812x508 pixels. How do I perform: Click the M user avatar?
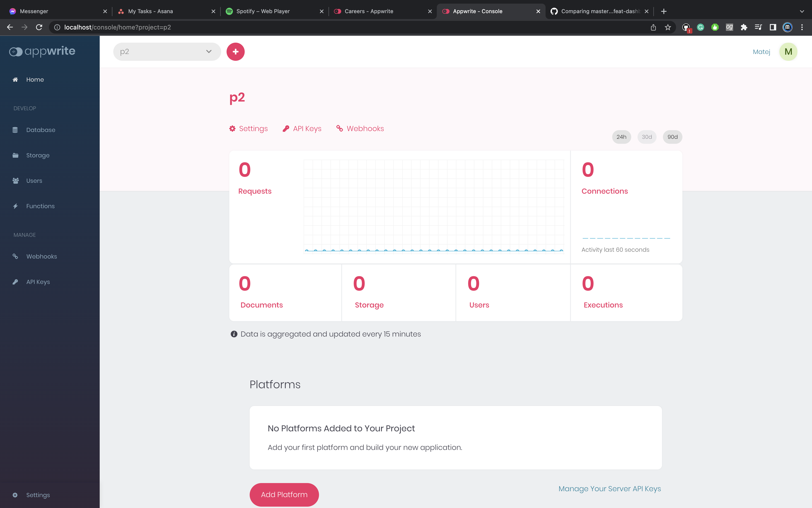[788, 52]
